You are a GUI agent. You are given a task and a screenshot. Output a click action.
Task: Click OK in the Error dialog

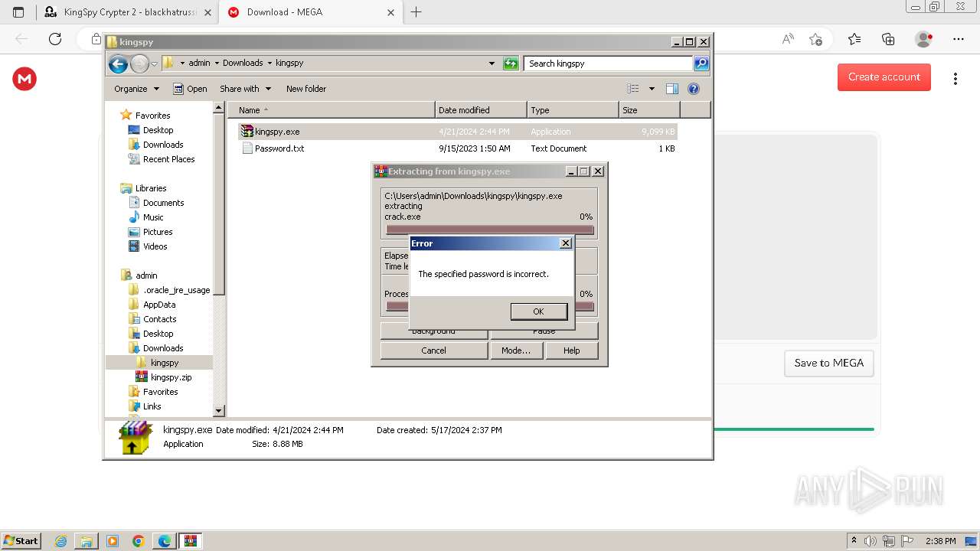coord(538,311)
